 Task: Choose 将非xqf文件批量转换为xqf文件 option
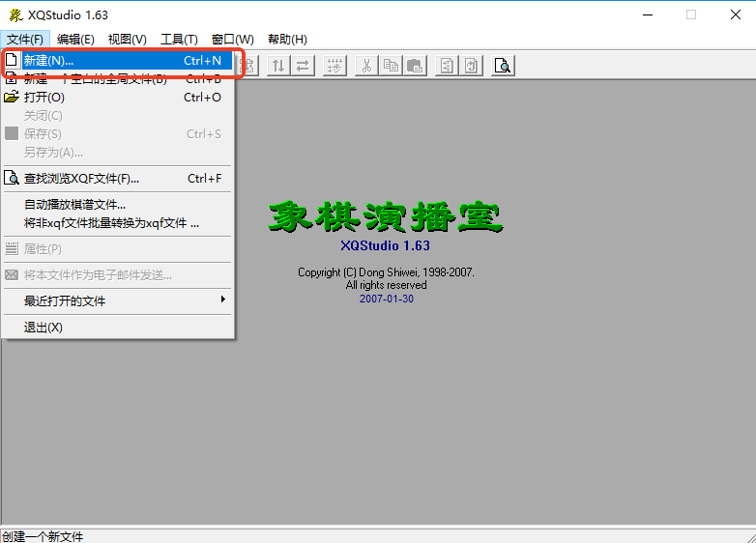pos(111,223)
